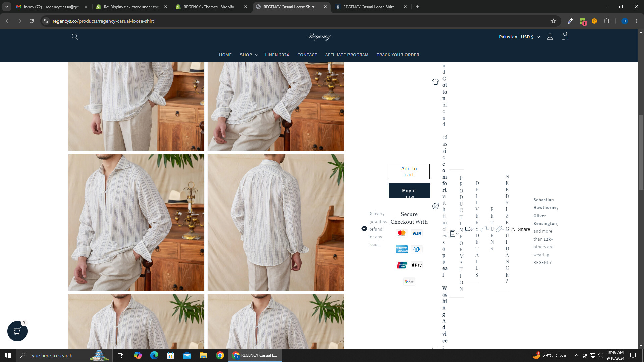Click the Mastercard payment icon
The image size is (644, 362).
coord(401,233)
